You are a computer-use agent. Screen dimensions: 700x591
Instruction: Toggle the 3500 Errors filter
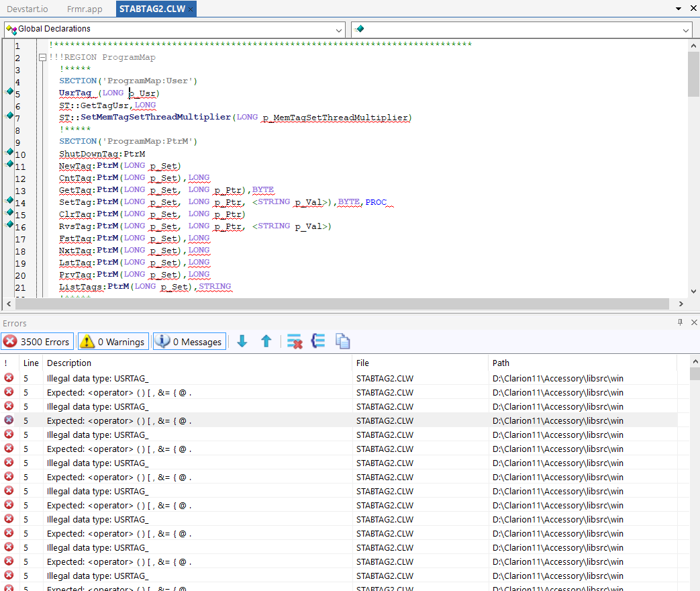pos(37,342)
